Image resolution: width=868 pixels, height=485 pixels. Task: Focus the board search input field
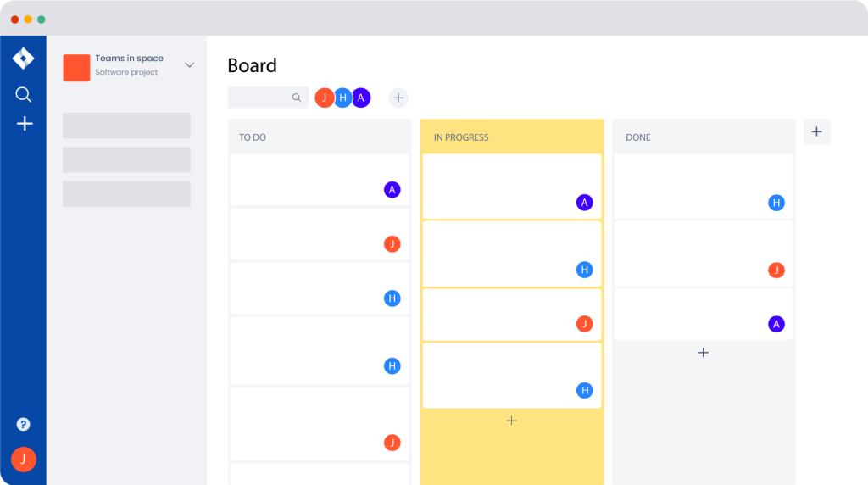coord(268,98)
